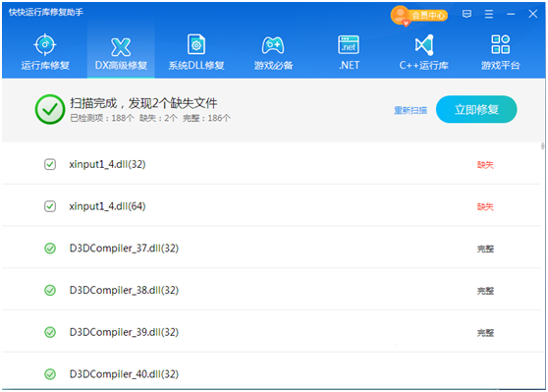Switch to the 运行库修复 tab label

pyautogui.click(x=45, y=66)
